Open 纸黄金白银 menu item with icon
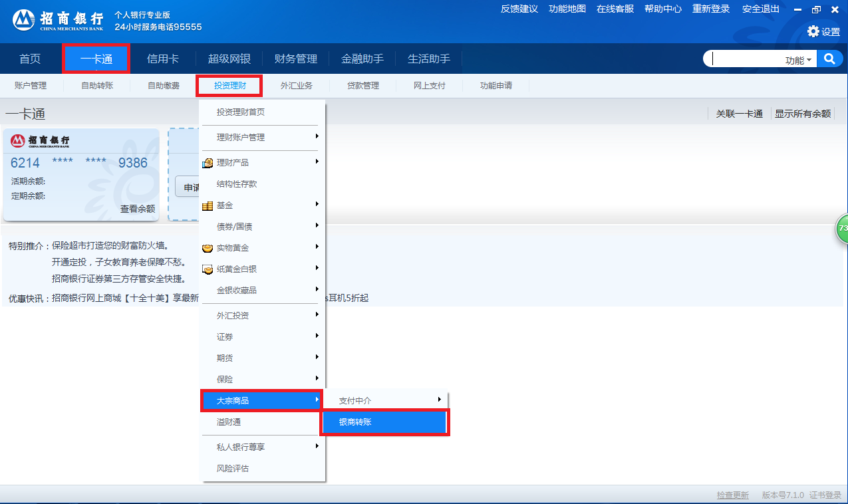This screenshot has height=504, width=848. pos(236,269)
